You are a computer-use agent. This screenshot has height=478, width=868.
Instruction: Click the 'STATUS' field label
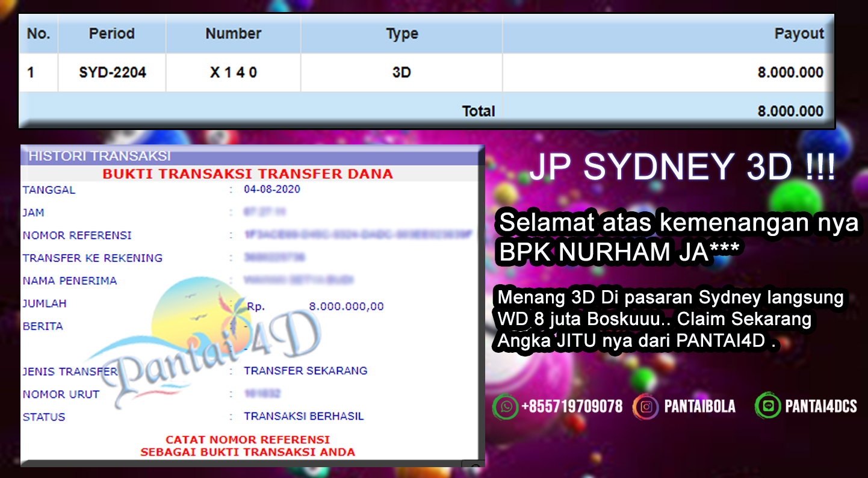pyautogui.click(x=43, y=417)
